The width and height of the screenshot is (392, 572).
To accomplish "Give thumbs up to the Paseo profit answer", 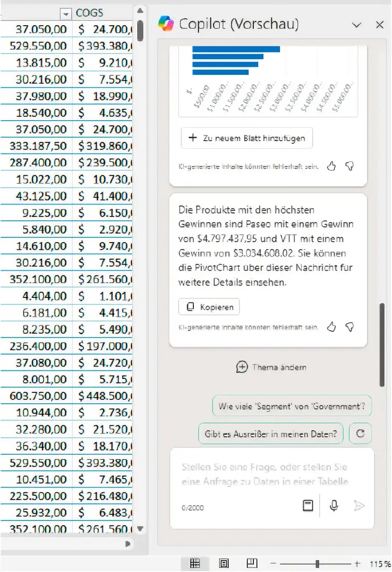I will (332, 327).
